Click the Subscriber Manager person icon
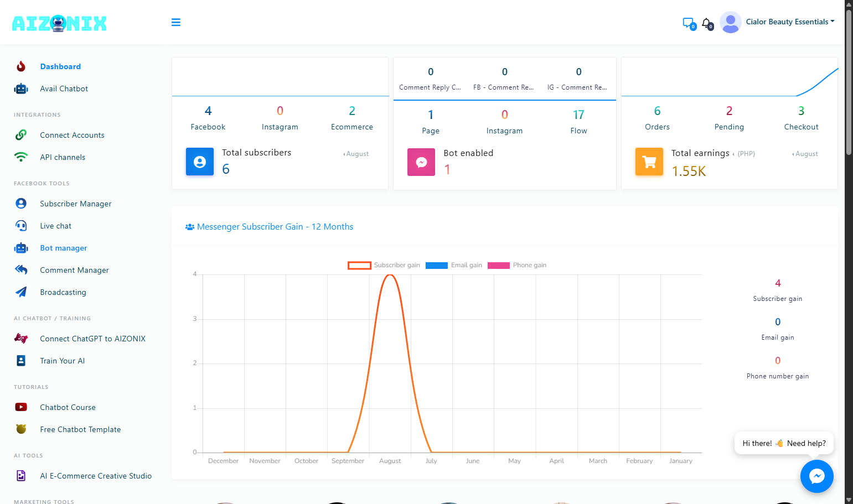 (21, 204)
